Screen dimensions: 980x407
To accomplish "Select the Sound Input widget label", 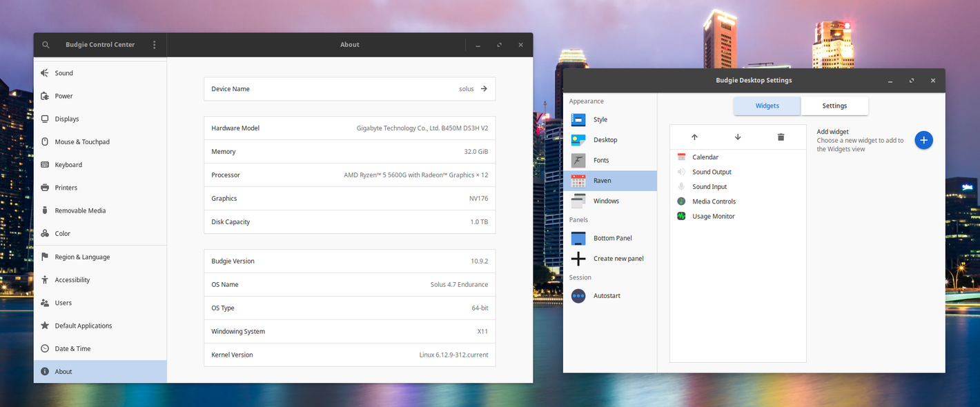I will click(709, 187).
